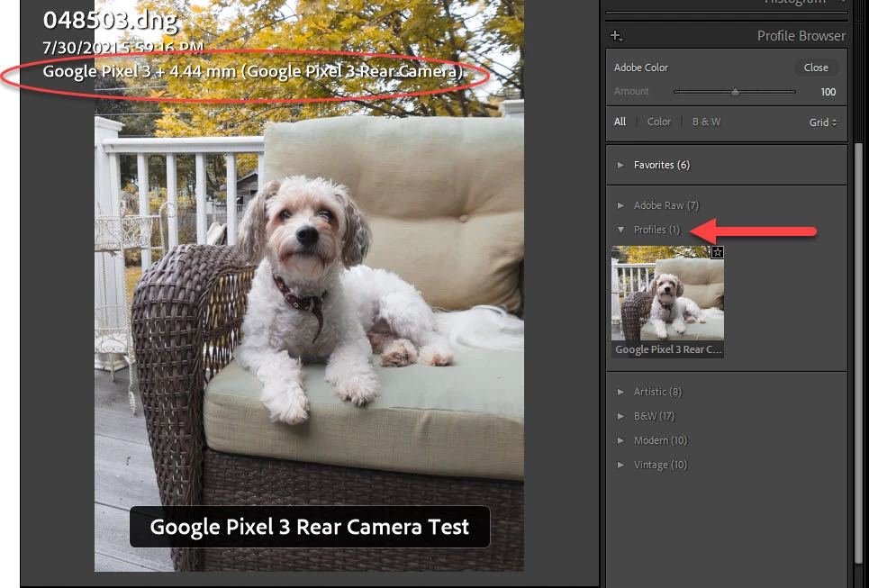Open the Grid view dropdown
This screenshot has height=588, width=869.
(822, 122)
